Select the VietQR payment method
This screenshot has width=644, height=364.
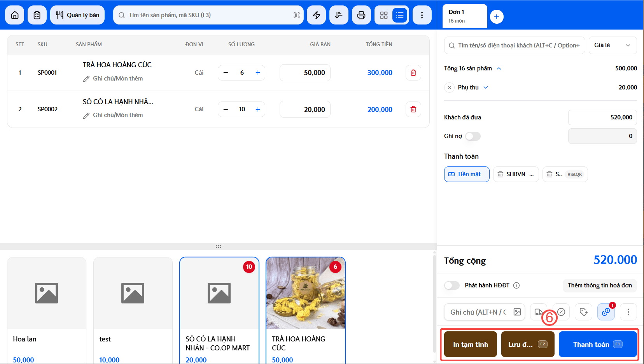tap(565, 174)
